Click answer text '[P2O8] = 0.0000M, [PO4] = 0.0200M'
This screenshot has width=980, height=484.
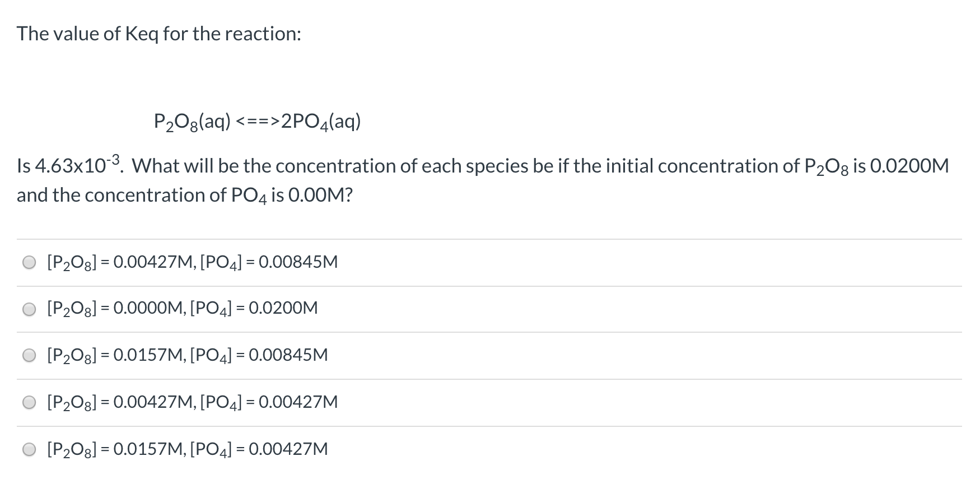183,308
